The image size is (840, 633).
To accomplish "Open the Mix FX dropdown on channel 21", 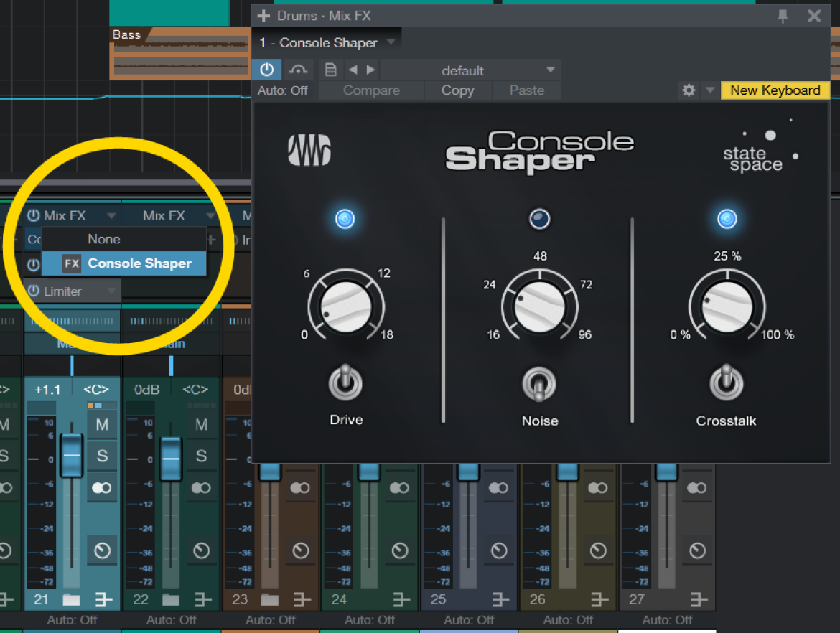I will point(111,216).
